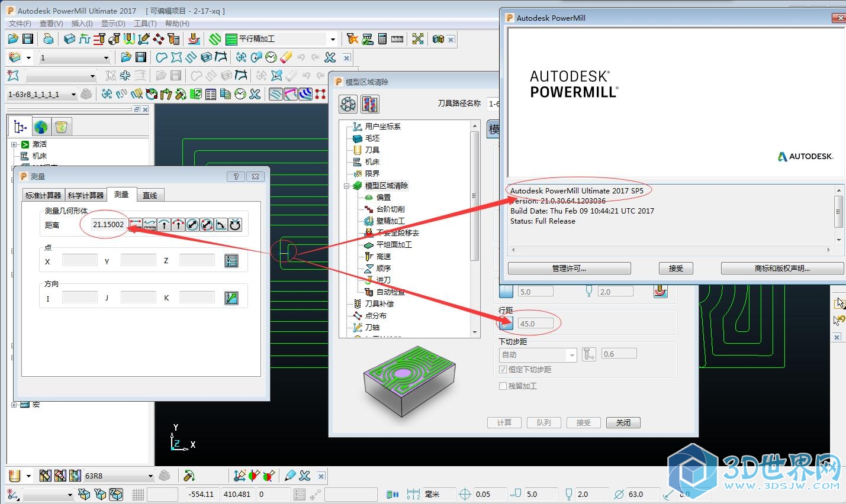The height and width of the screenshot is (504, 846).
Task: Toggle 恒定下切步距 checkbox
Action: (503, 369)
